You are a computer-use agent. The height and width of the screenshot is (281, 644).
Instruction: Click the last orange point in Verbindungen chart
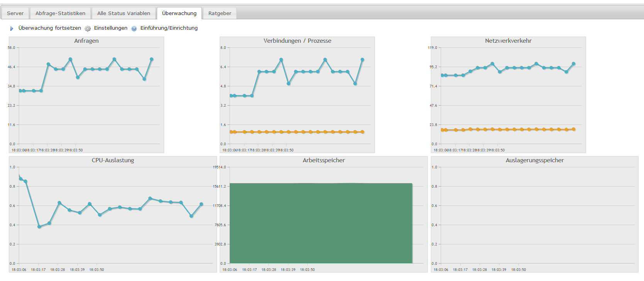tap(362, 132)
